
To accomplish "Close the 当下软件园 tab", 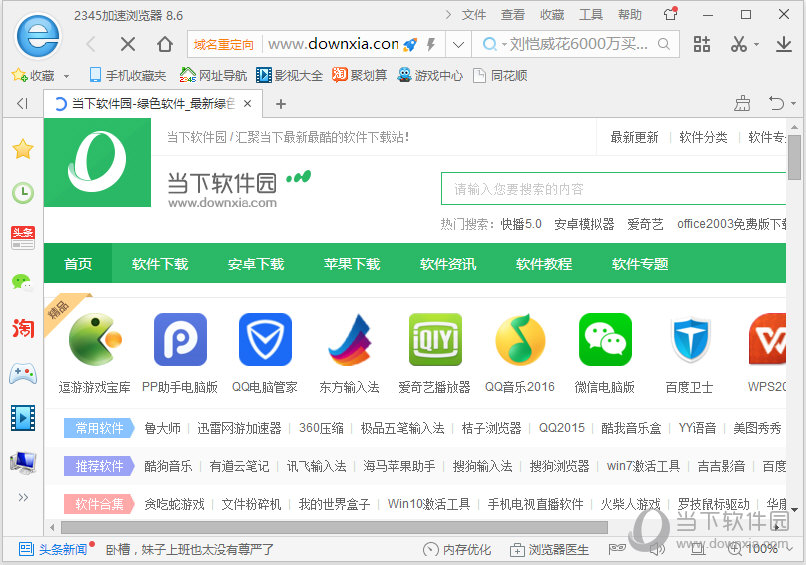I will [x=247, y=104].
